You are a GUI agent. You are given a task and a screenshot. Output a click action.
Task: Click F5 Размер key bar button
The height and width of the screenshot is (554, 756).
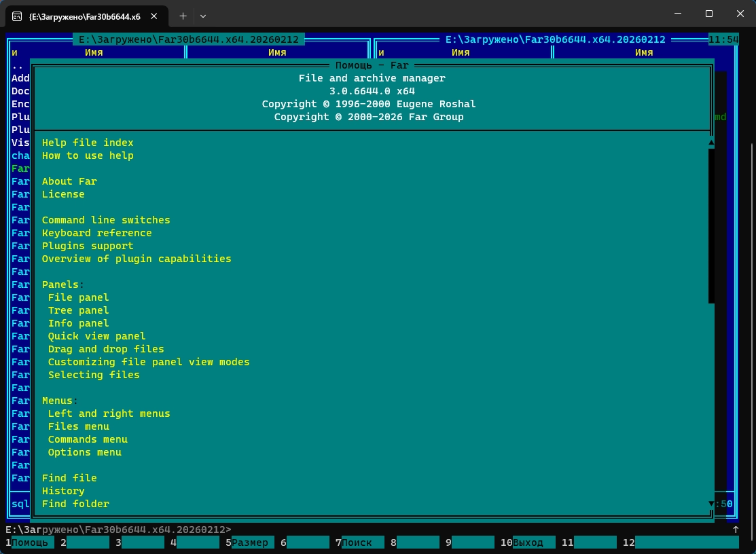click(250, 542)
